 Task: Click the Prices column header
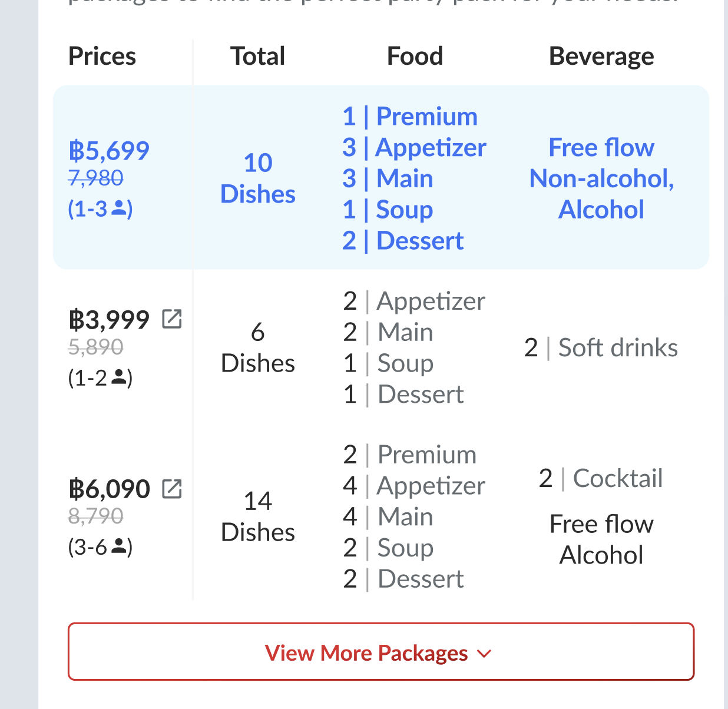(102, 57)
